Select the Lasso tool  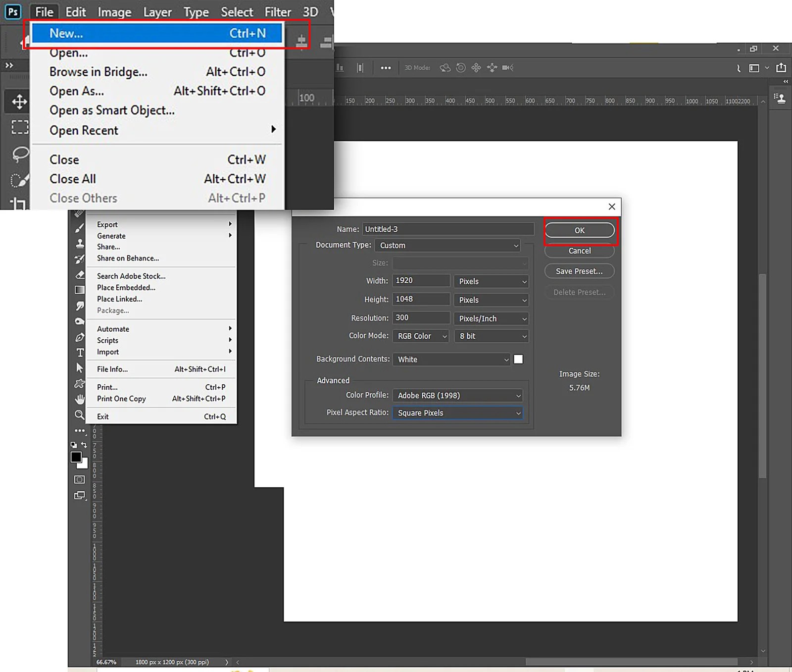[20, 154]
